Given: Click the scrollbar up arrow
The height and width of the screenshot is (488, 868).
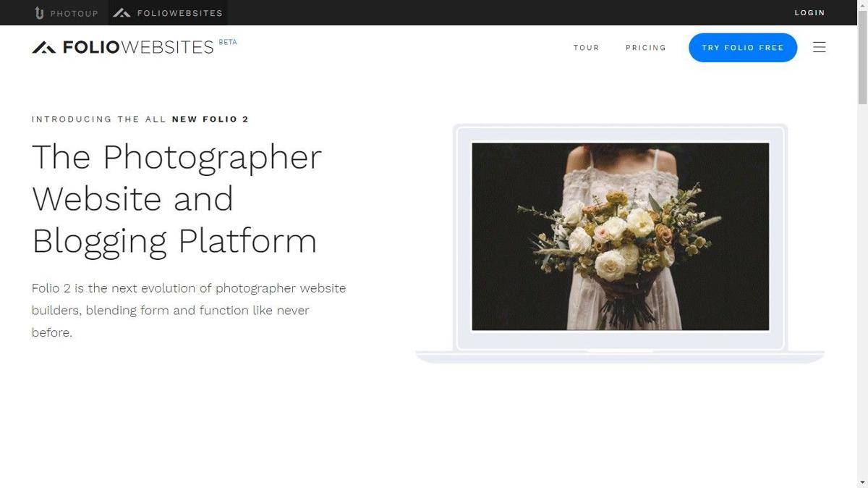Looking at the screenshot, I should [862, 6].
